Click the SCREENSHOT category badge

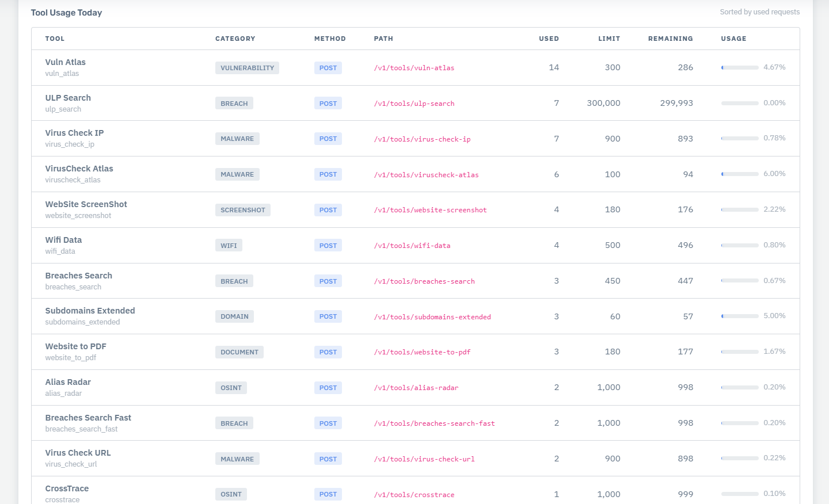click(x=242, y=210)
